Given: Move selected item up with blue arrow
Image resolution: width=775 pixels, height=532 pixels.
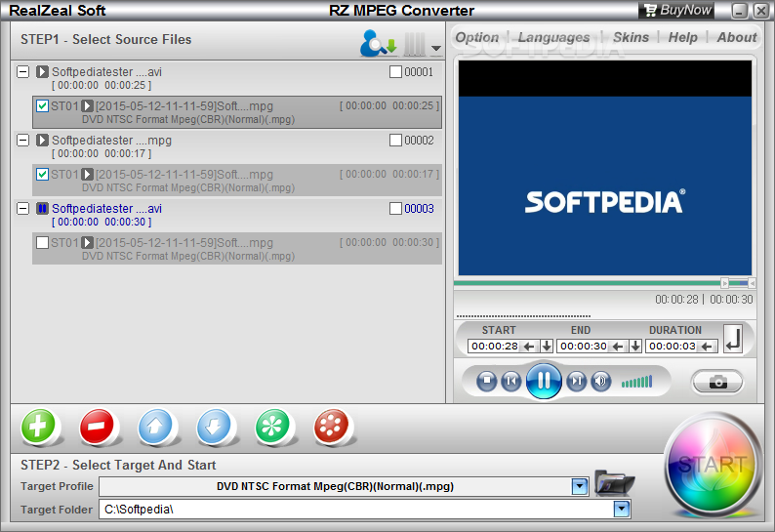Looking at the screenshot, I should pos(155,427).
